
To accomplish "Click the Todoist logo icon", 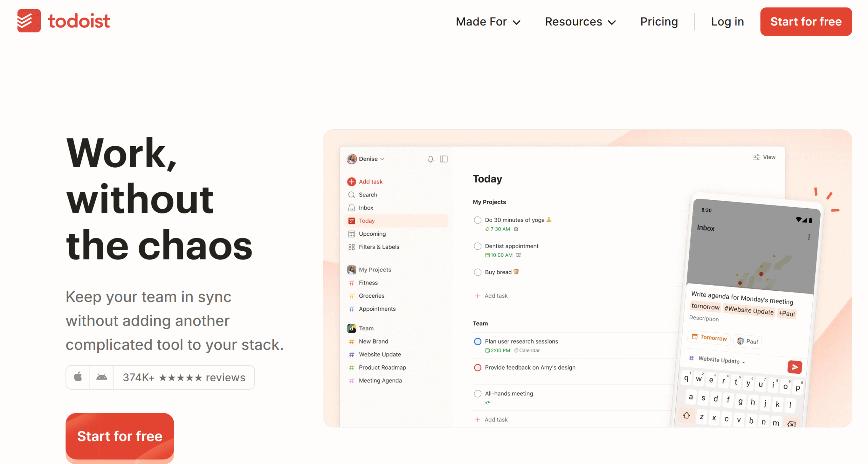I will 29,21.
